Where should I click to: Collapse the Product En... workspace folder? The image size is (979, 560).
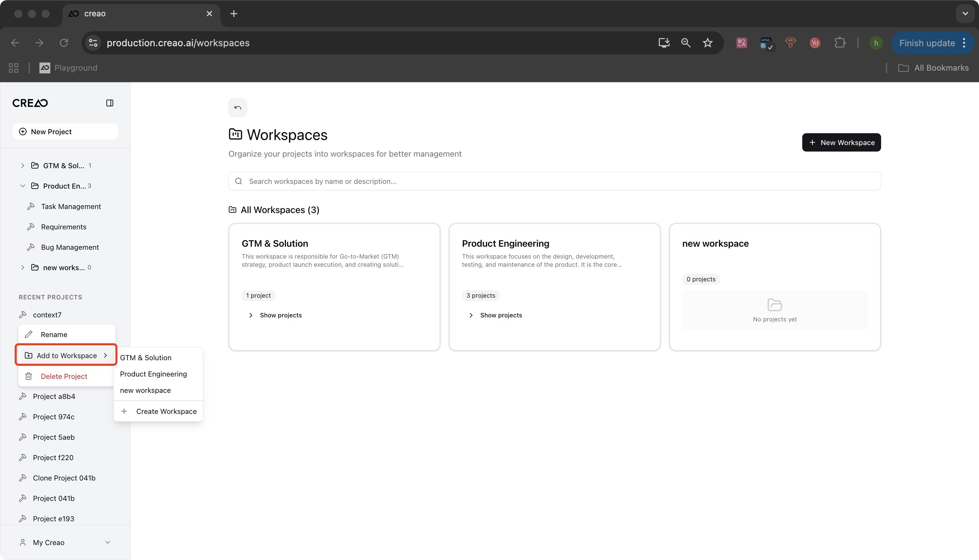click(x=23, y=186)
